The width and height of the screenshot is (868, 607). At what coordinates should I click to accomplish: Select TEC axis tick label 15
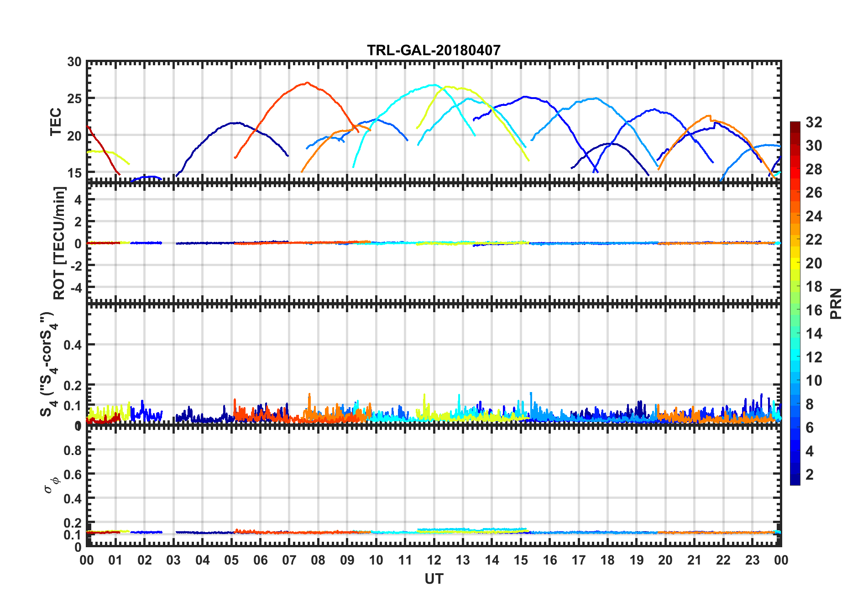coord(74,173)
